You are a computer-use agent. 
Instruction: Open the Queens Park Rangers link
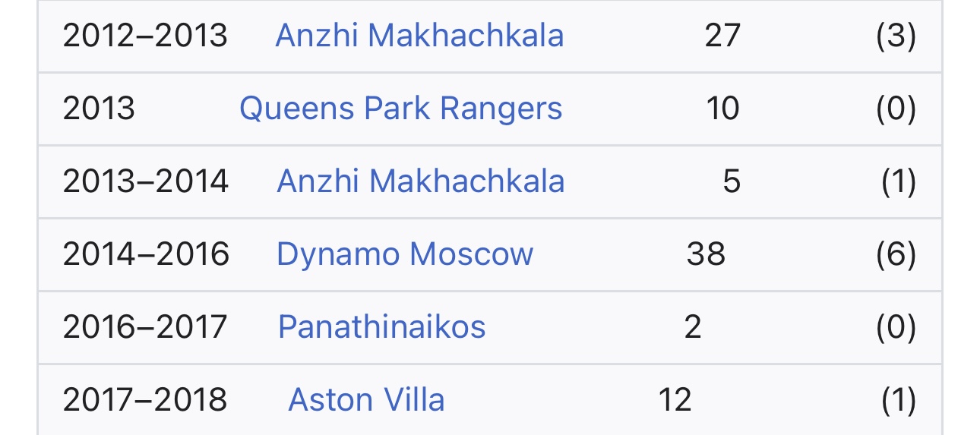[x=400, y=109]
